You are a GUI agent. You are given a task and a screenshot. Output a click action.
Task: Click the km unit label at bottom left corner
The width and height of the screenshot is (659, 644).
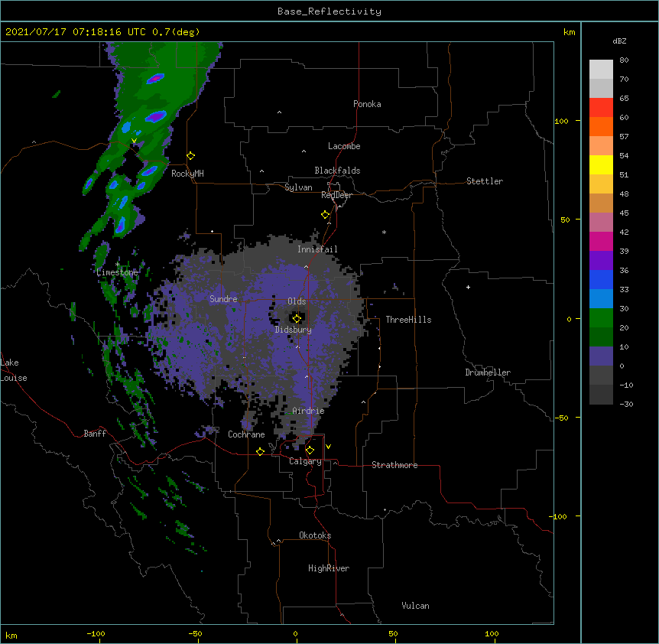(11, 636)
